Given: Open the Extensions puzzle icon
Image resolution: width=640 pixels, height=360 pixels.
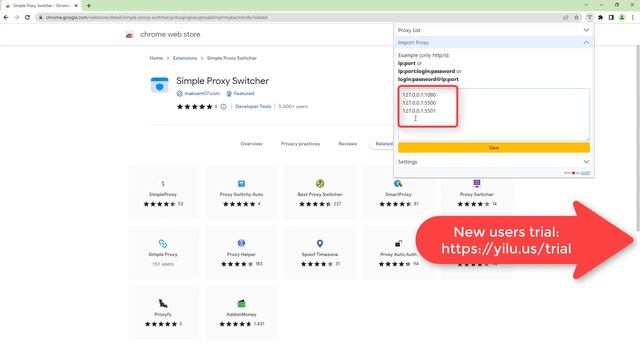Looking at the screenshot, I should (600, 18).
